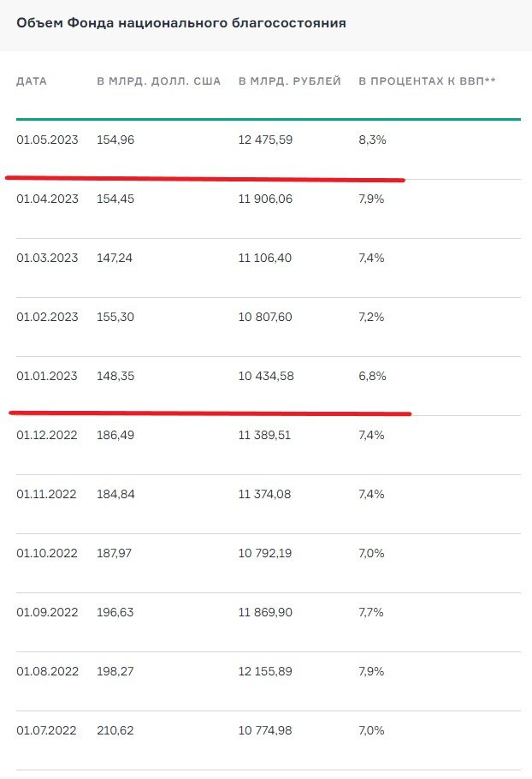Click the rubles value 11 906,06
Image resolution: width=532 pixels, height=779 pixels.
click(x=265, y=199)
